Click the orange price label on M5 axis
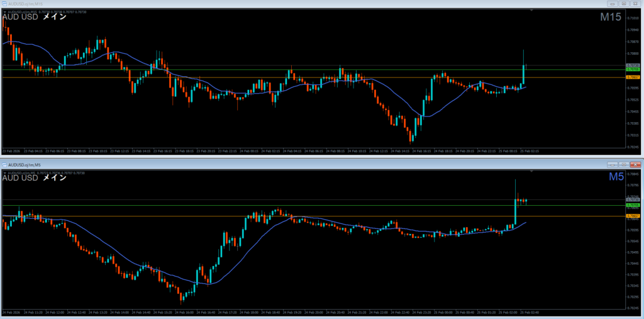644x319 pixels. tap(633, 216)
